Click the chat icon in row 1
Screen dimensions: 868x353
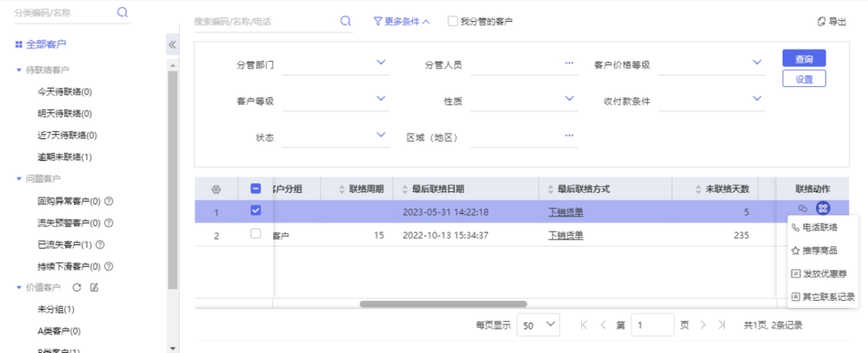[803, 208]
